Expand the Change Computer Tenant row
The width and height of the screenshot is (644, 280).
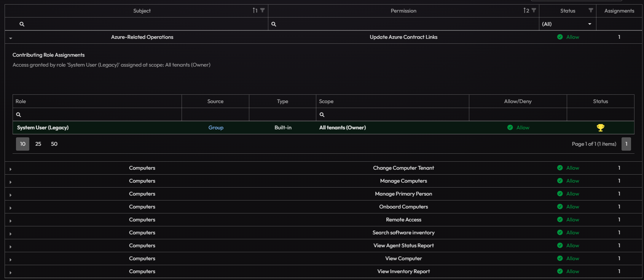pyautogui.click(x=10, y=169)
